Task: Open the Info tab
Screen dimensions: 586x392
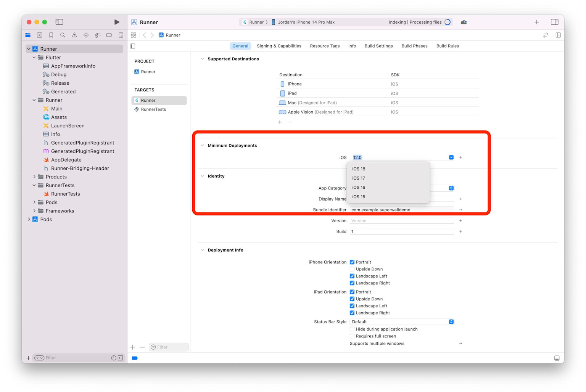Action: pyautogui.click(x=352, y=46)
